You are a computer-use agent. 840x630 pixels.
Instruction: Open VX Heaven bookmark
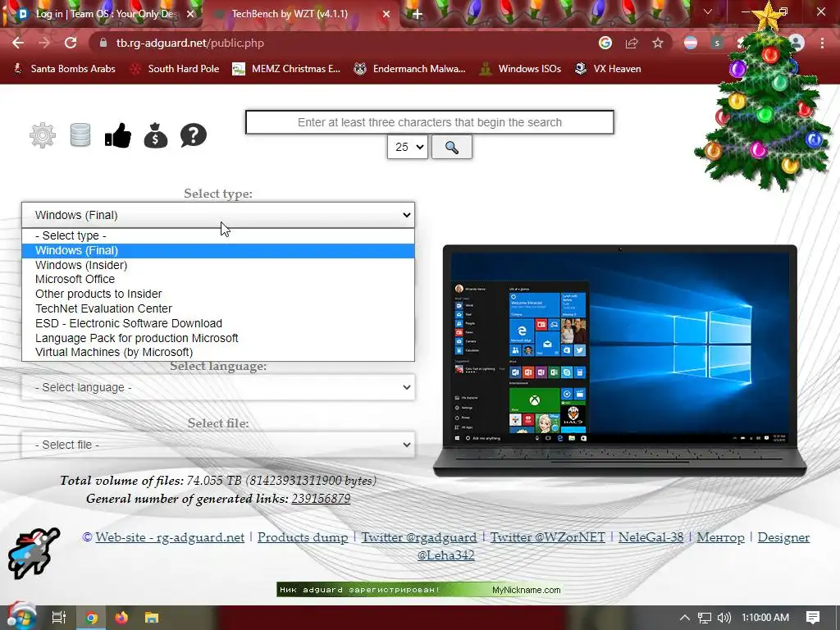(608, 69)
